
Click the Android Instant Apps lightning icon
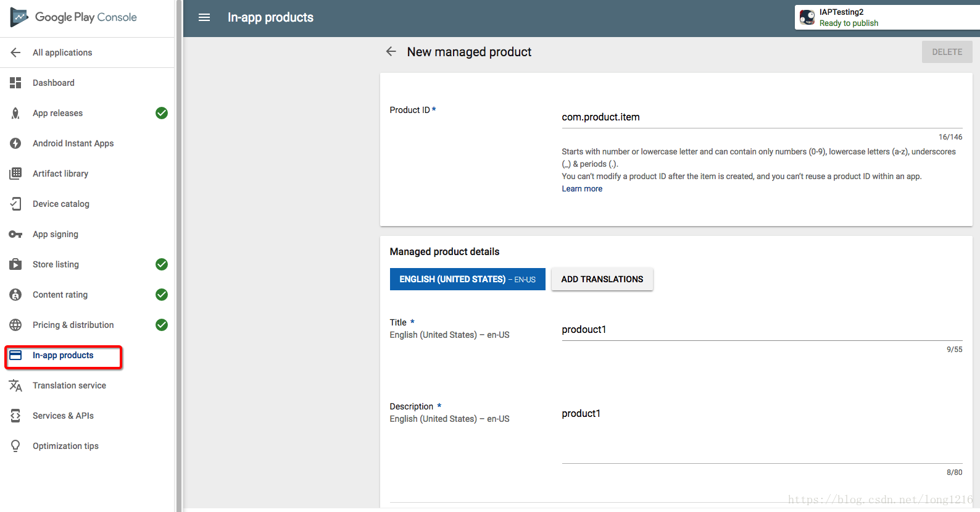tap(15, 143)
